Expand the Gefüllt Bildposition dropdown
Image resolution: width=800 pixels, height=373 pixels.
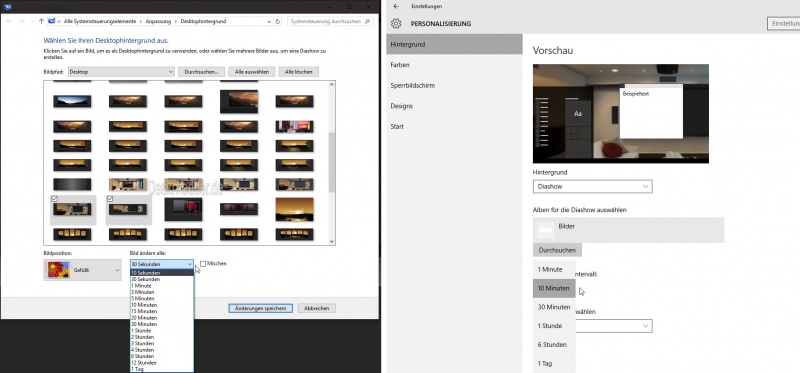point(83,270)
